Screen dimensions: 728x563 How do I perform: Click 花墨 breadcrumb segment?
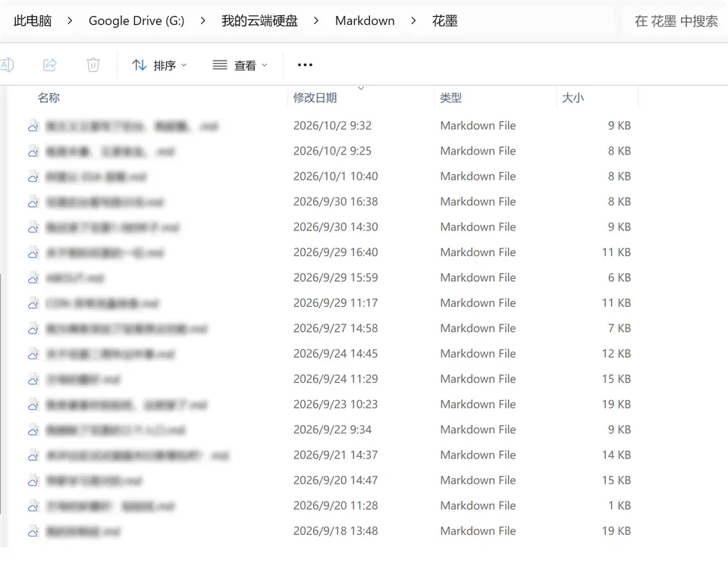tap(445, 21)
